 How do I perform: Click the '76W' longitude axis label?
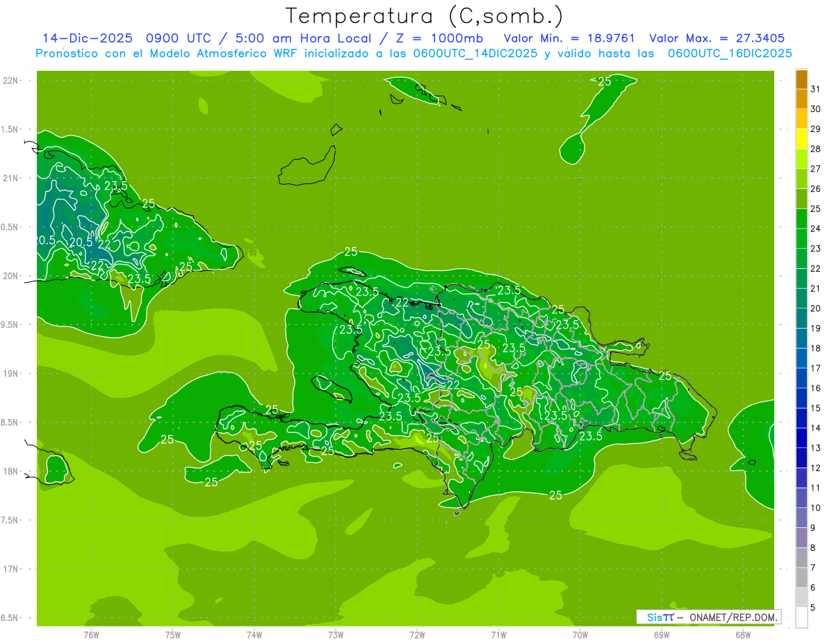coord(91,634)
